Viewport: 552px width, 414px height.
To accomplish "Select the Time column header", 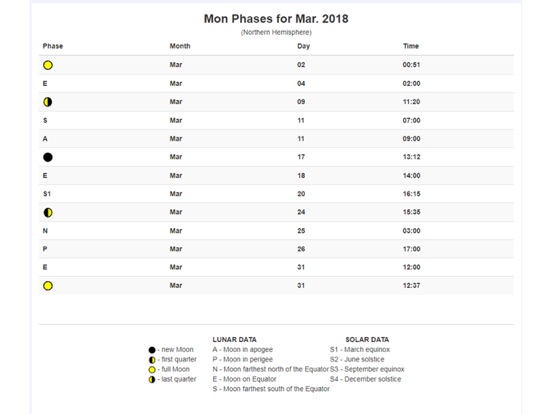I will [x=411, y=46].
